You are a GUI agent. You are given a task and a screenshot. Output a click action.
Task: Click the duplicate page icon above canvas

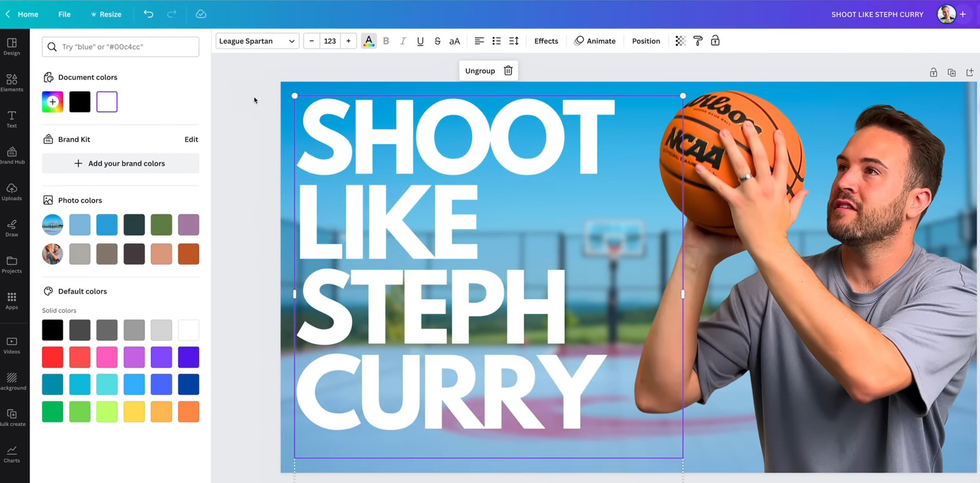[x=952, y=72]
